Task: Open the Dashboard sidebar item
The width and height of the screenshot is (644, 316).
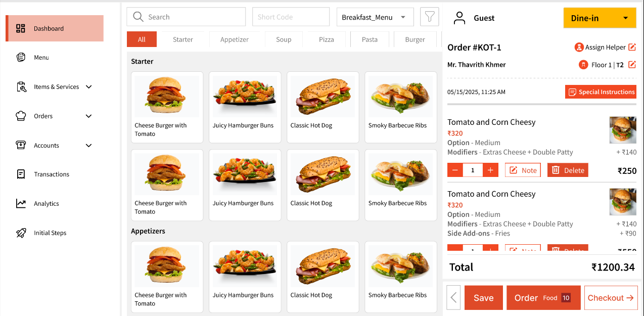Action: click(55, 28)
